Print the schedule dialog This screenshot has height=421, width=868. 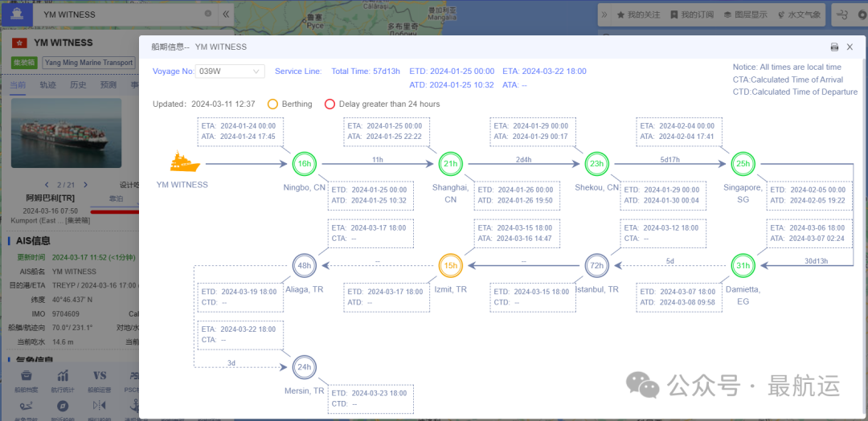click(x=834, y=47)
